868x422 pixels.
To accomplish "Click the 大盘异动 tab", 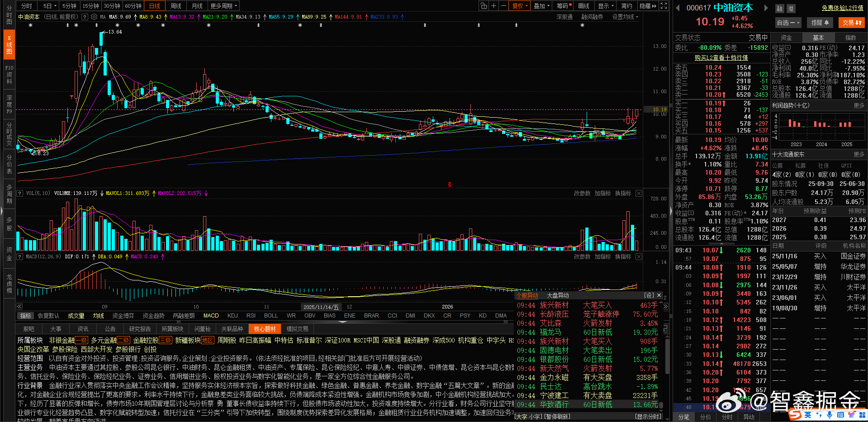I will [558, 295].
